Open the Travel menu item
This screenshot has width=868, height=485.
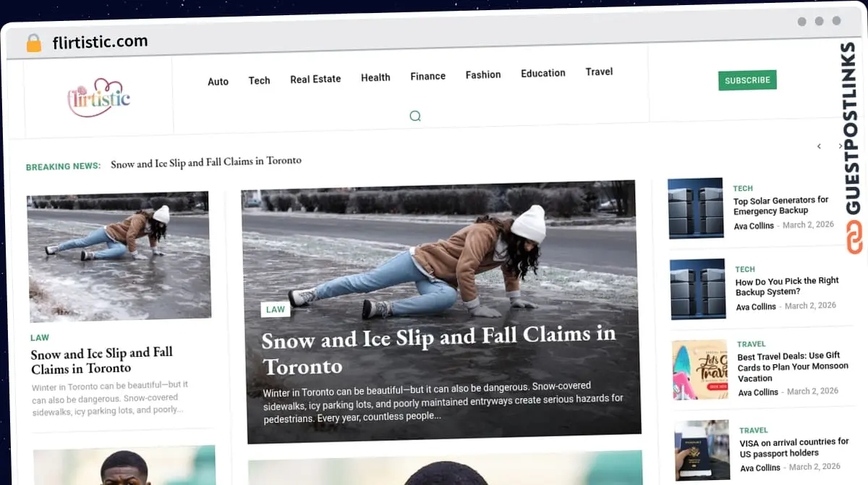pyautogui.click(x=599, y=72)
